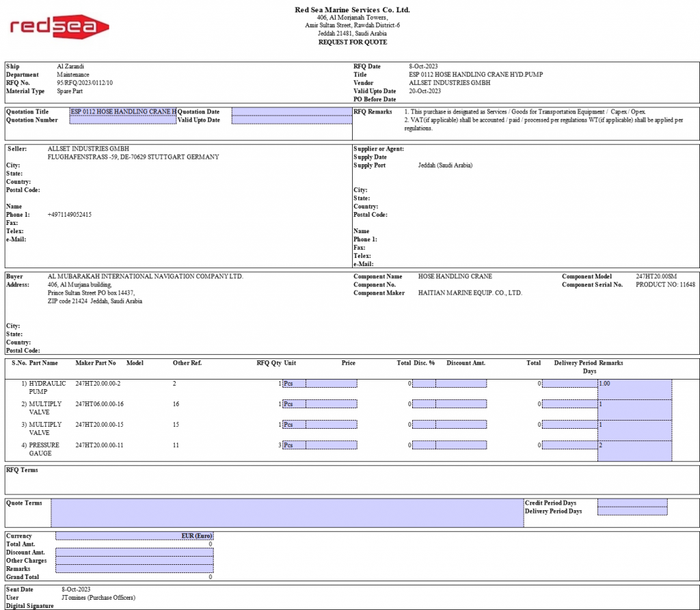This screenshot has width=700, height=610.
Task: Click Delivery Period field for Pressure Gauge
Action: click(570, 445)
